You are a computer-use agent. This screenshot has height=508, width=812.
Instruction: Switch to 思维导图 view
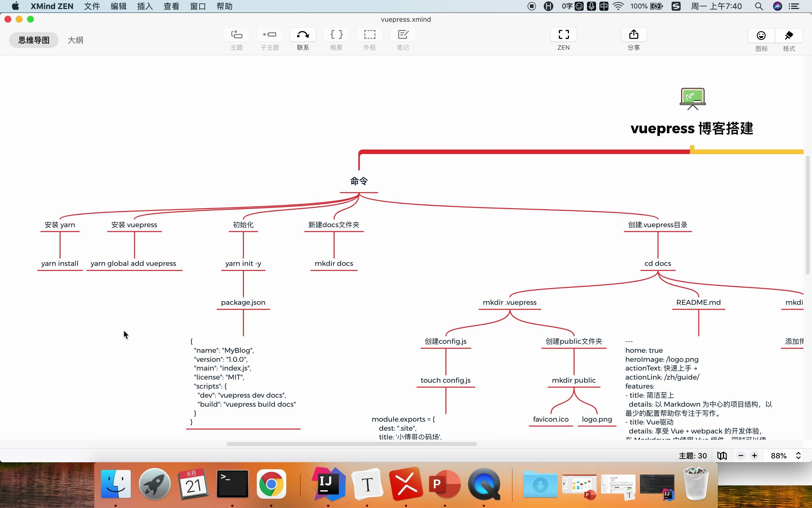coord(34,40)
